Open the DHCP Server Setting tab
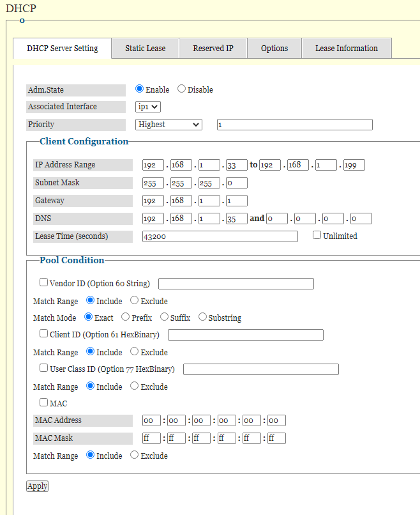The height and width of the screenshot is (515, 420). (63, 49)
